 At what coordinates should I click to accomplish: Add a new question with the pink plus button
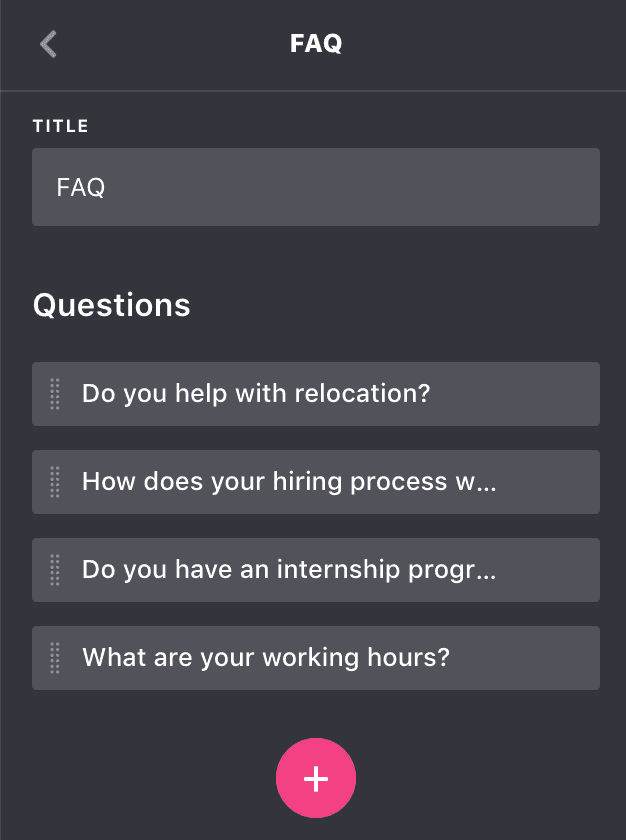point(316,778)
